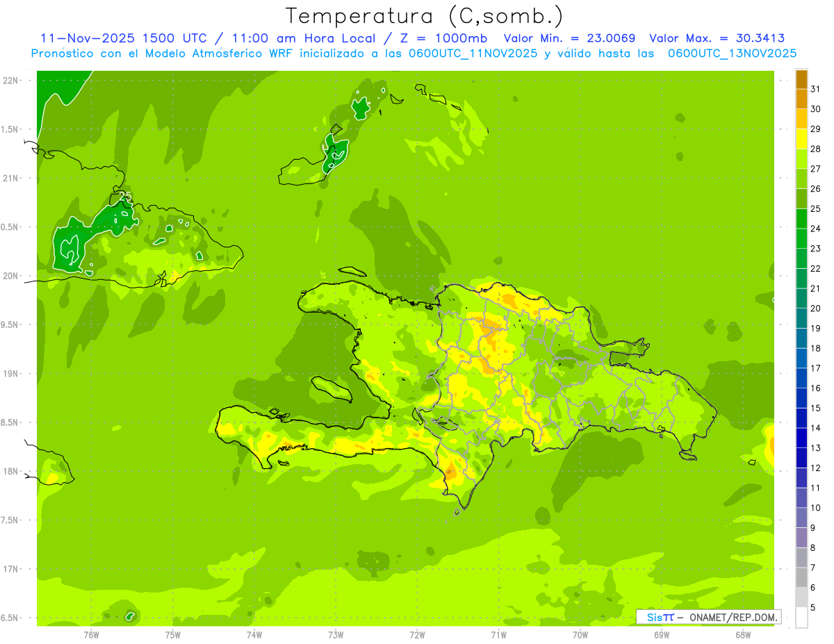Click the '69W' longitude label
The height and width of the screenshot is (644, 834).
coord(662,634)
